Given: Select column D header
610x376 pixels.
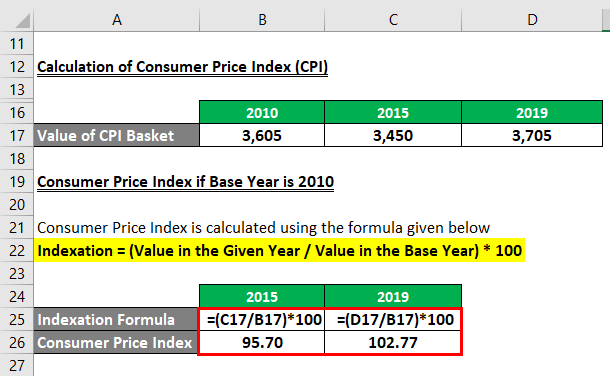Looking at the screenshot, I should 532,19.
